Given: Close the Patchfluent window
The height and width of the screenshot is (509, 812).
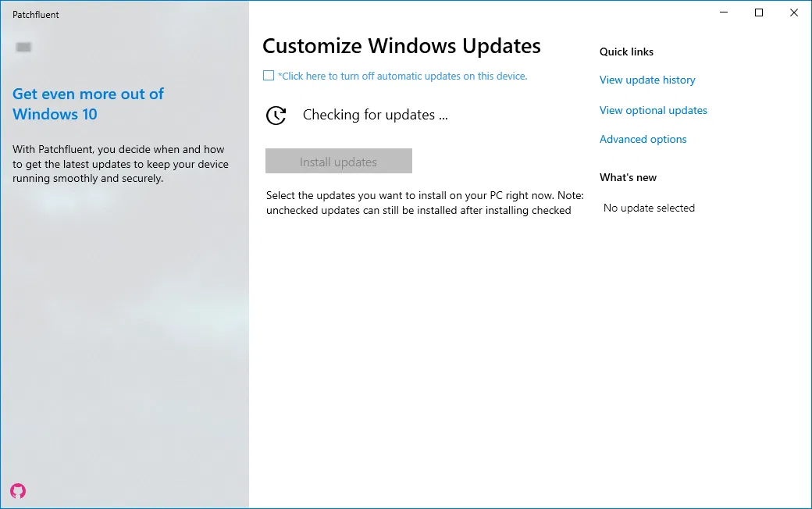Looking at the screenshot, I should (x=793, y=12).
